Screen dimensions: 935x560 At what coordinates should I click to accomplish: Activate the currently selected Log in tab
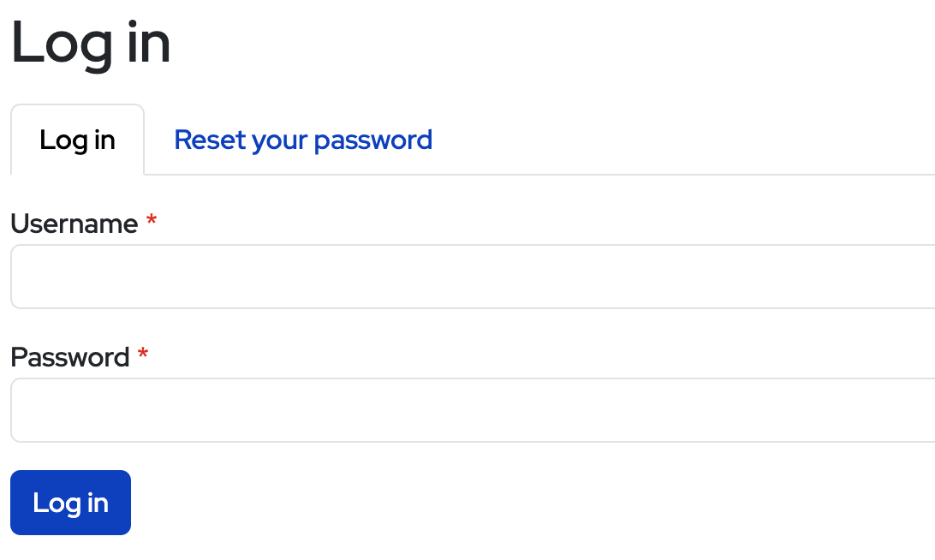[x=77, y=140]
